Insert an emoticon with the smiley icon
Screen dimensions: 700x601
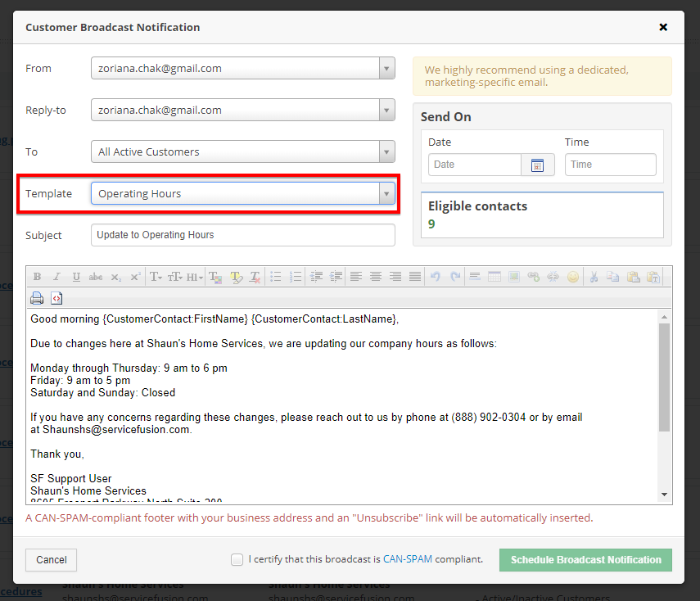tap(573, 277)
